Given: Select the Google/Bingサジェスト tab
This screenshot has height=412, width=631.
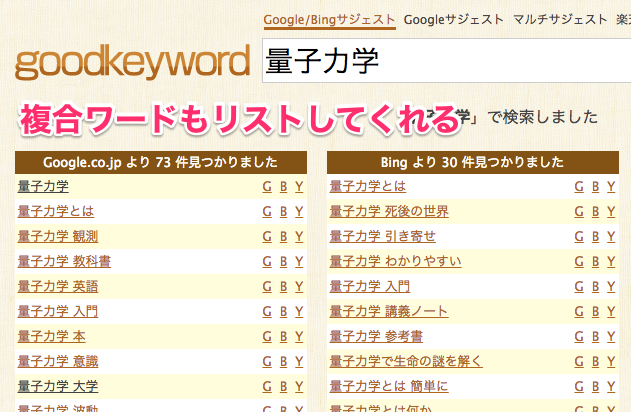Looking at the screenshot, I should click(x=329, y=19).
